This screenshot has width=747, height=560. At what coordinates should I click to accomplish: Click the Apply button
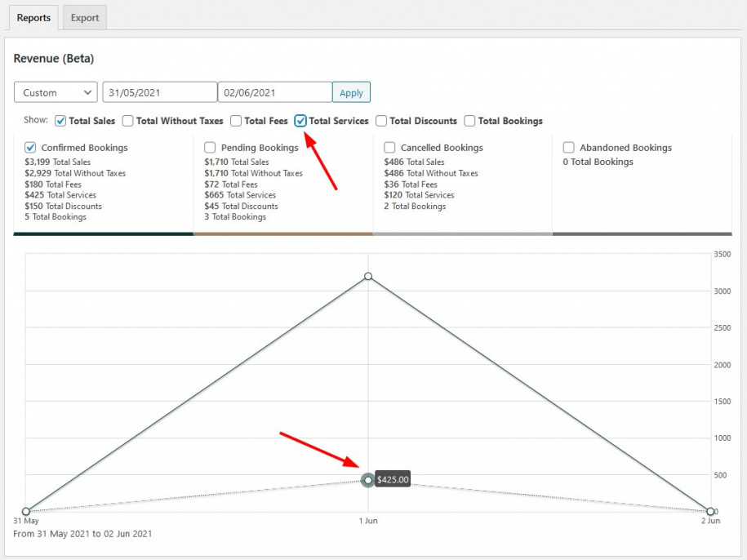351,92
